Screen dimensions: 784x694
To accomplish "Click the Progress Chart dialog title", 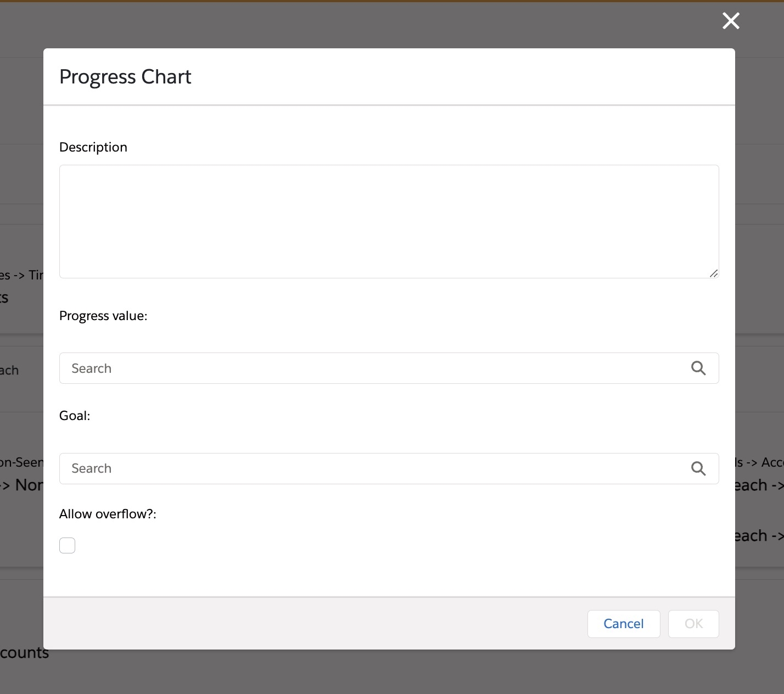I will pyautogui.click(x=125, y=76).
